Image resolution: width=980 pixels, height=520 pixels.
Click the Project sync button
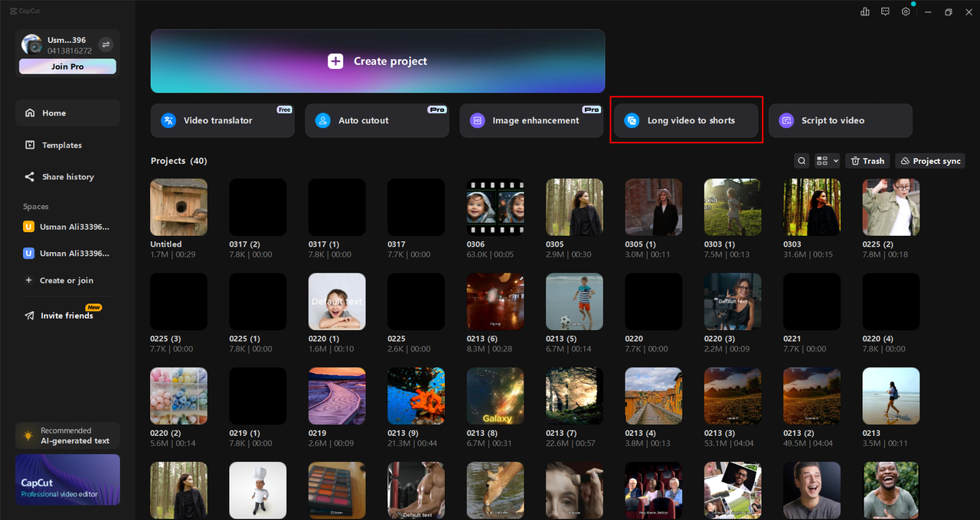929,161
